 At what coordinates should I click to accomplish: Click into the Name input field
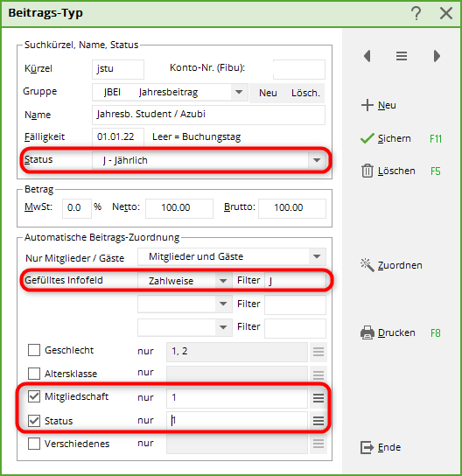pyautogui.click(x=208, y=115)
